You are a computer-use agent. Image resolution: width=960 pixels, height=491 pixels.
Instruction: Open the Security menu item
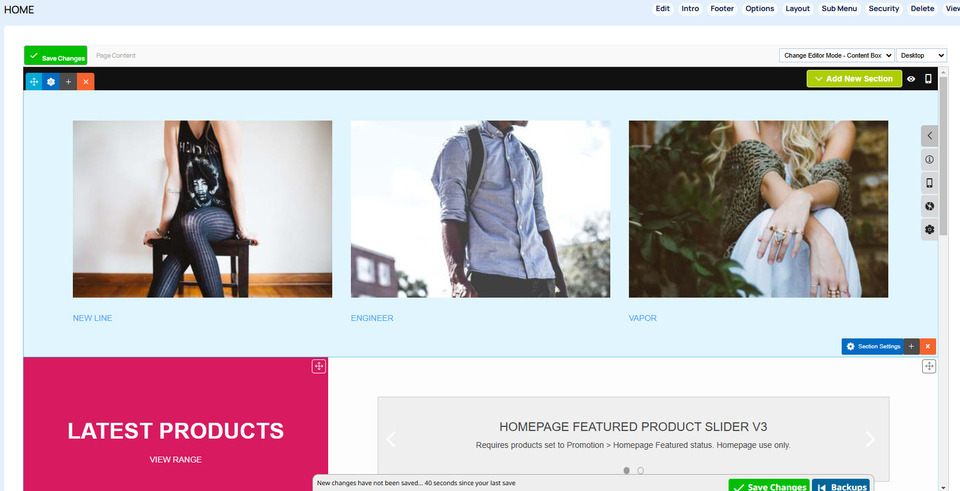883,9
